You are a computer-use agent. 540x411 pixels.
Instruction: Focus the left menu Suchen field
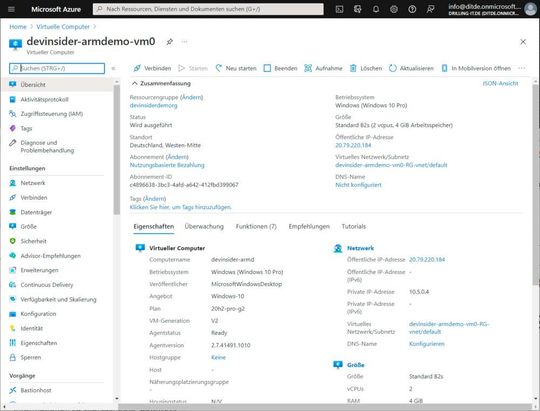coord(57,68)
